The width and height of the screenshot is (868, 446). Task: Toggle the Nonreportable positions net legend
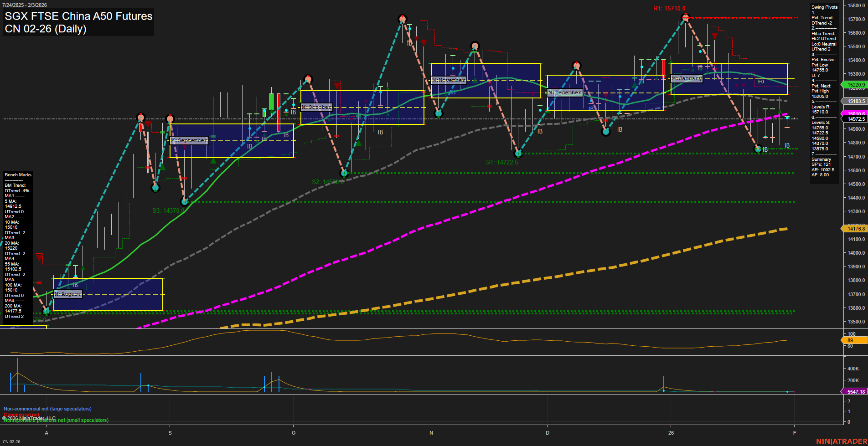(x=55, y=420)
